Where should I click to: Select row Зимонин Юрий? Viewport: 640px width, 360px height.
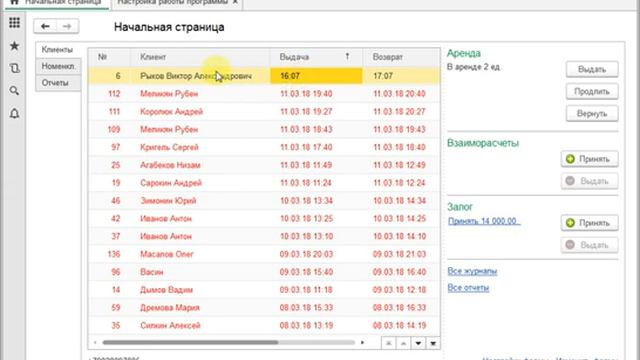(264, 201)
